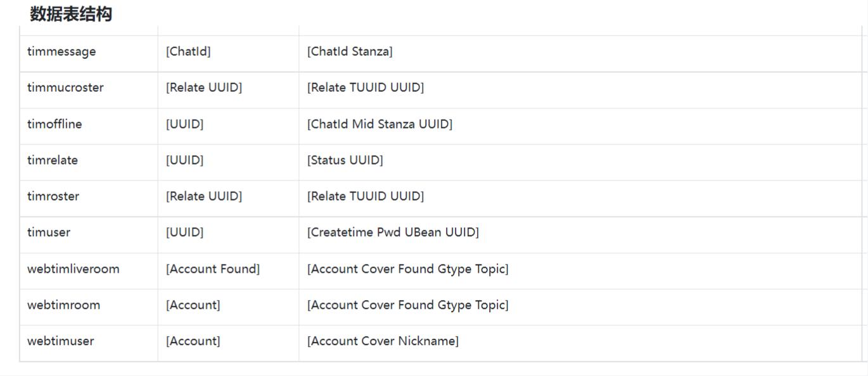Click the webtimliveroom table name
Image resolution: width=868 pixels, height=376 pixels.
(73, 269)
